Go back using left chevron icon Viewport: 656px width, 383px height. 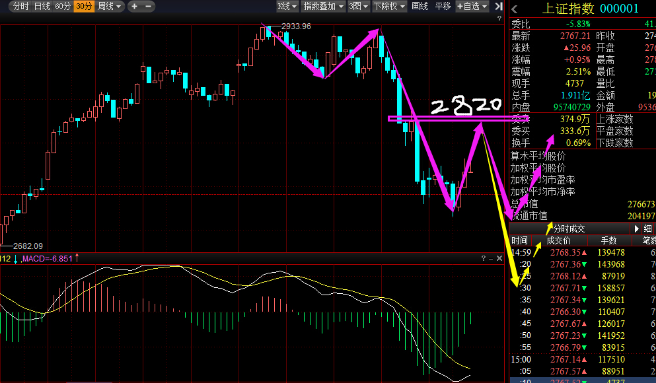click(x=515, y=9)
